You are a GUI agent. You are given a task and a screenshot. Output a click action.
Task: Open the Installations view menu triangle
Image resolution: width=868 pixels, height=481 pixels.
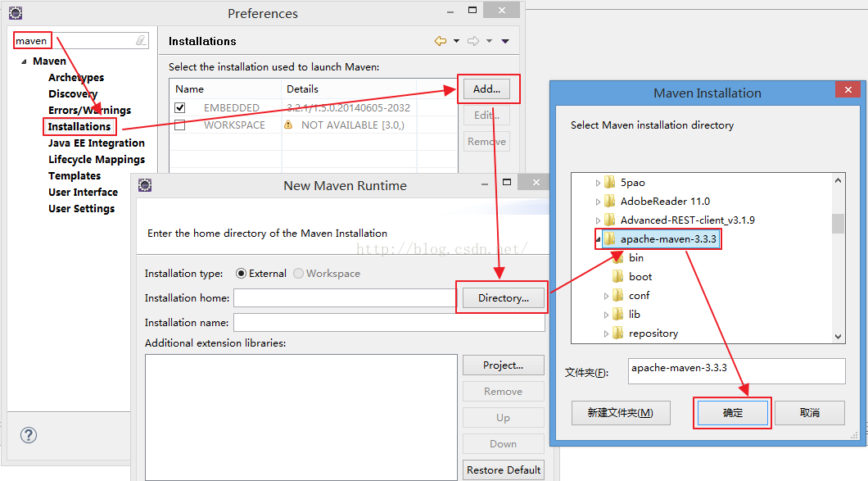(x=505, y=41)
